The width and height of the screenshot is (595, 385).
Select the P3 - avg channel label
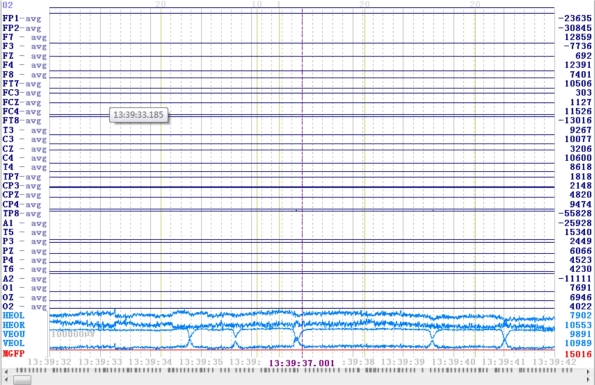[x=25, y=242]
